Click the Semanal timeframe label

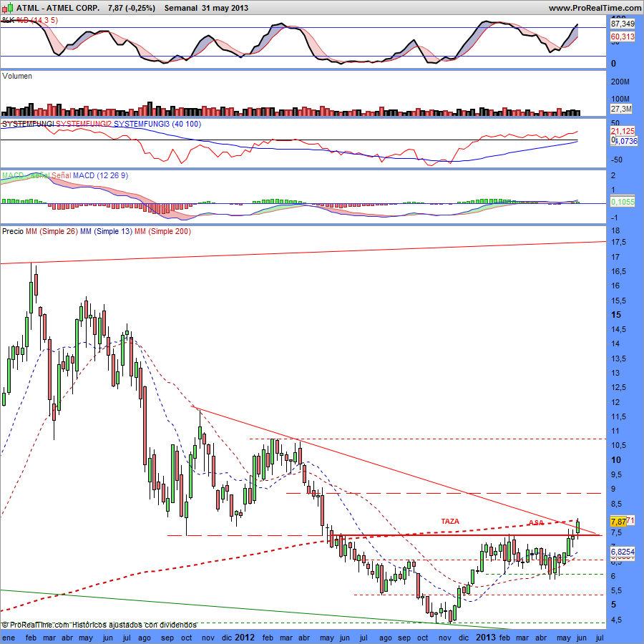click(181, 8)
